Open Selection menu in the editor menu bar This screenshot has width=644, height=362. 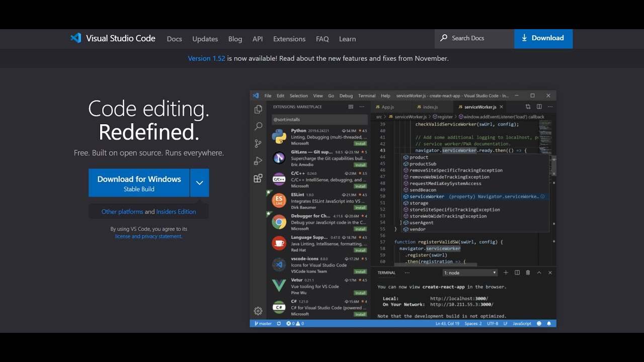coord(298,96)
